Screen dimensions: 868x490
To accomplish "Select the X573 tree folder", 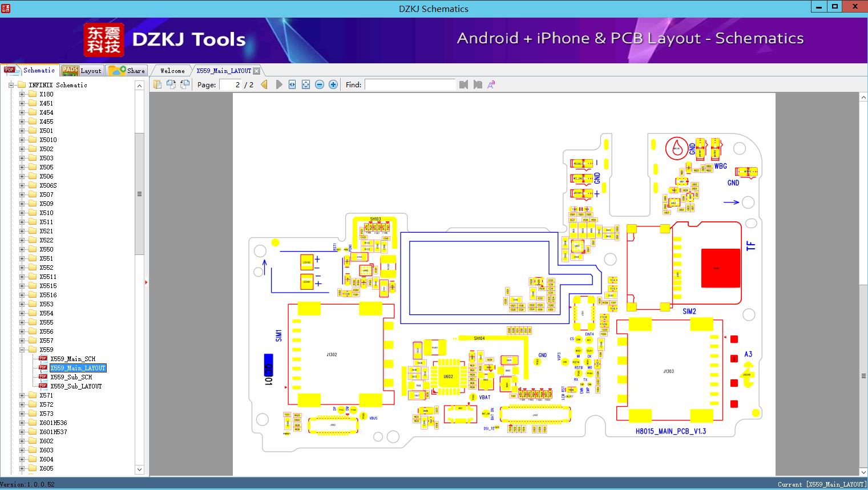I will 46,414.
